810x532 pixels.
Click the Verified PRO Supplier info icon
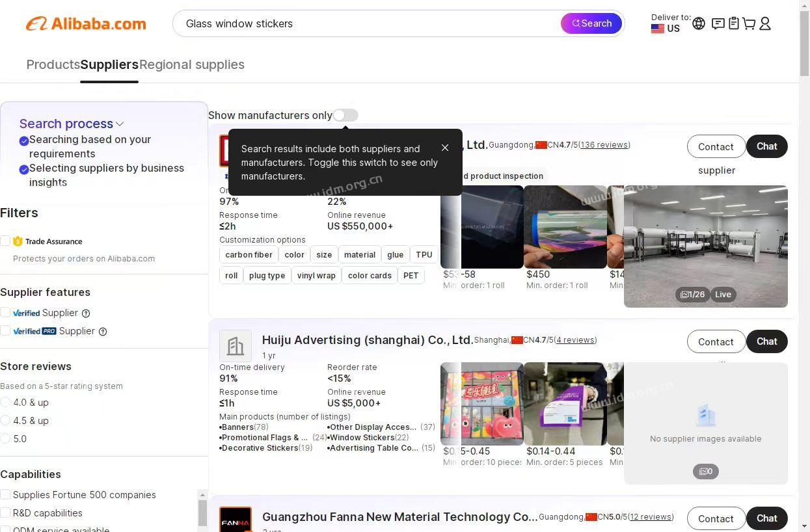click(x=103, y=331)
